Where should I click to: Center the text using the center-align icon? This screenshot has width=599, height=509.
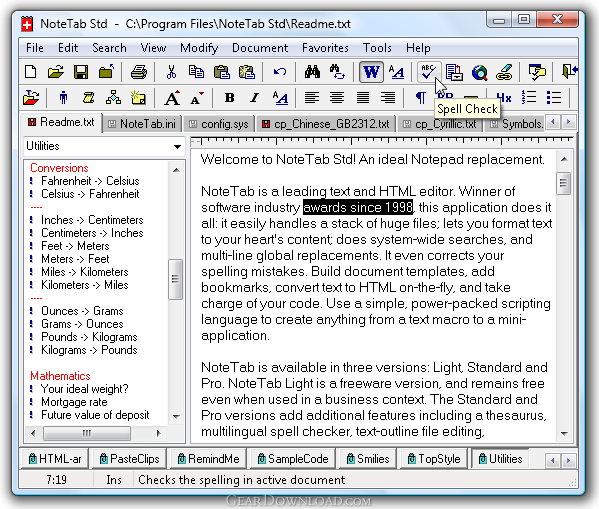pyautogui.click(x=337, y=98)
